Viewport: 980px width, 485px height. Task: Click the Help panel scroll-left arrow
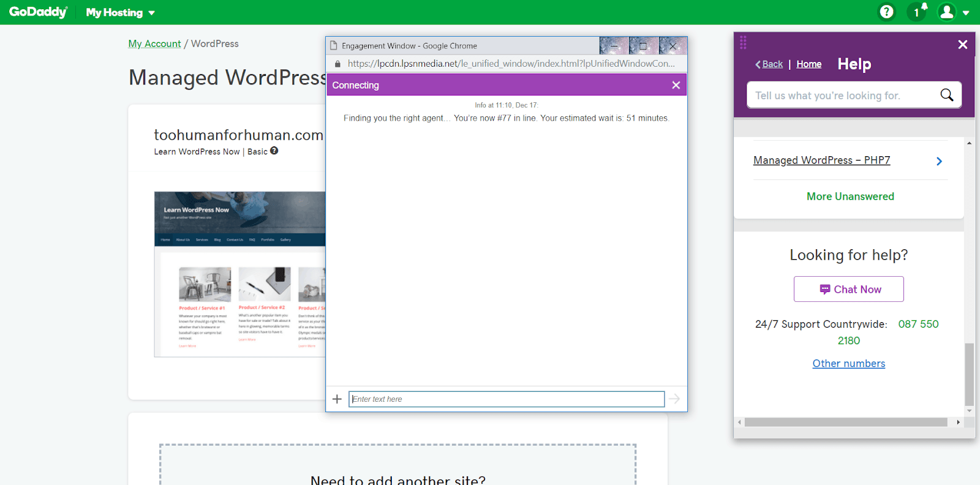739,422
